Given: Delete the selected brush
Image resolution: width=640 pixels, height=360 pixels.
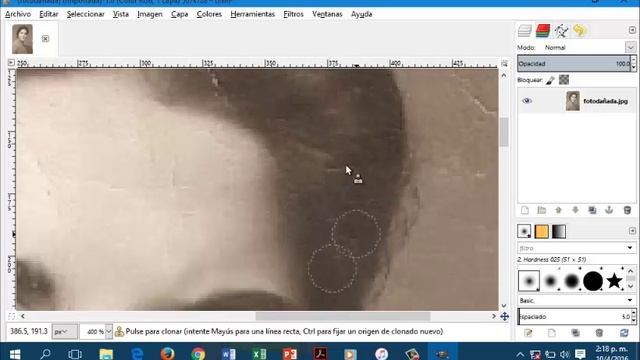Looking at the screenshot, I should click(599, 333).
